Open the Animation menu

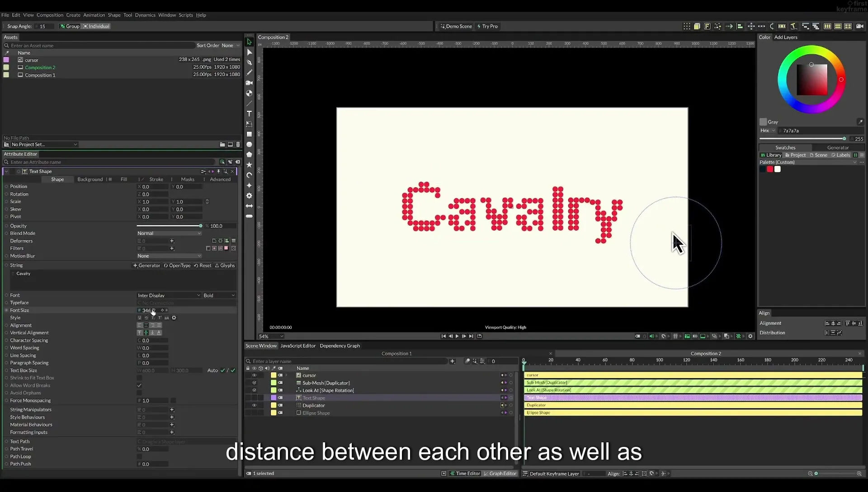[x=94, y=15]
